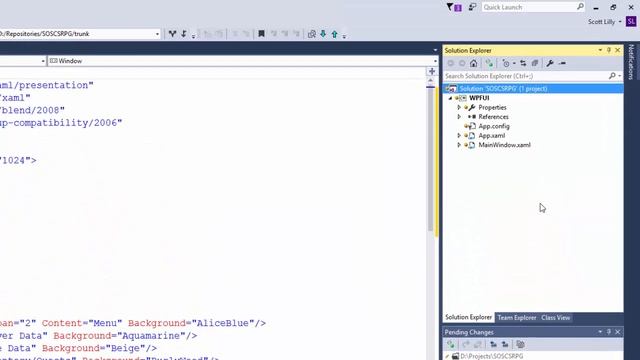The height and width of the screenshot is (360, 640).
Task: Click the grayed Forward arrow in Solution Explorer toolbar
Action: 462,63
